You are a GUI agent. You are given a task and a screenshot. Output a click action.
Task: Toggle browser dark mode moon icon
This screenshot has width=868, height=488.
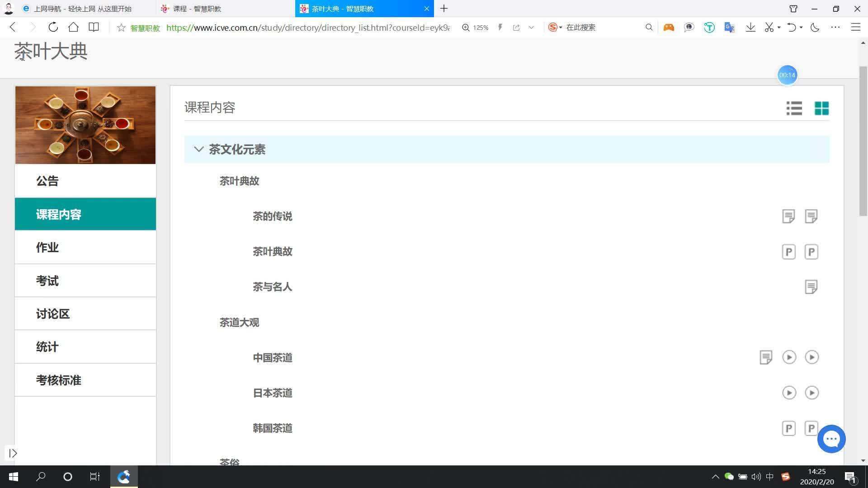click(814, 27)
